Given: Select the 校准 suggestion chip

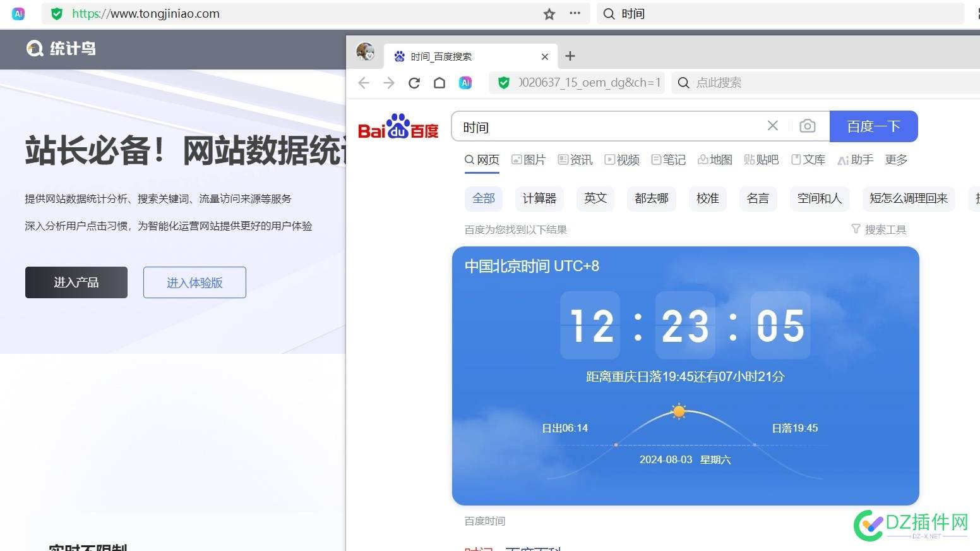Looking at the screenshot, I should pos(708,198).
